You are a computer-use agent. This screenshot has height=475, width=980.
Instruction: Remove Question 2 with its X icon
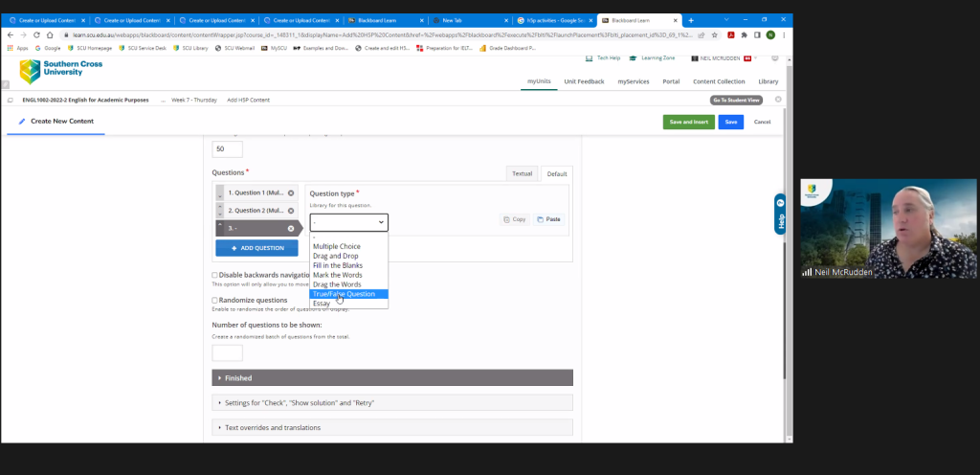(291, 211)
